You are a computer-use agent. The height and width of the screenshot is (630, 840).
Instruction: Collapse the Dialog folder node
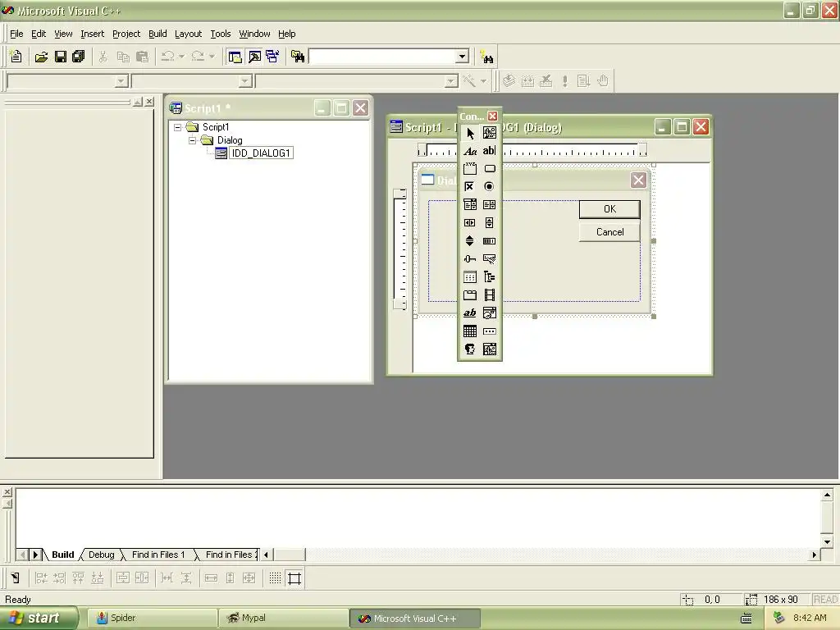point(192,140)
